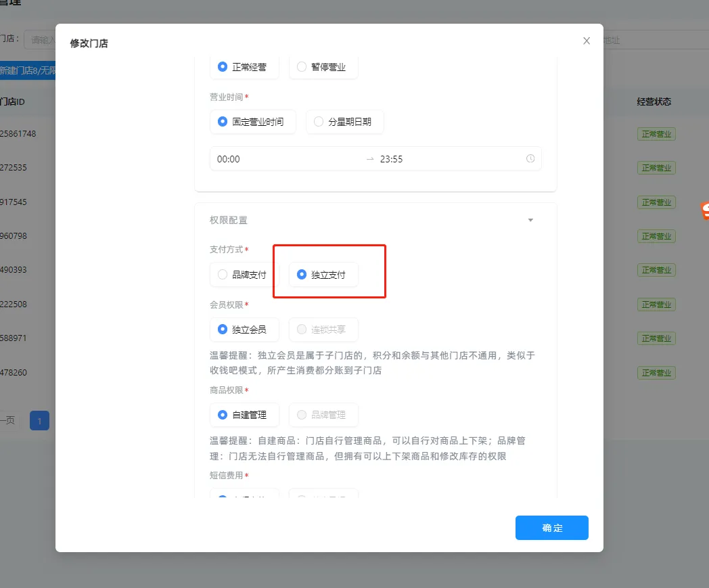The image size is (709, 588).
Task: Select 独立支付 payment method
Action: coord(323,275)
